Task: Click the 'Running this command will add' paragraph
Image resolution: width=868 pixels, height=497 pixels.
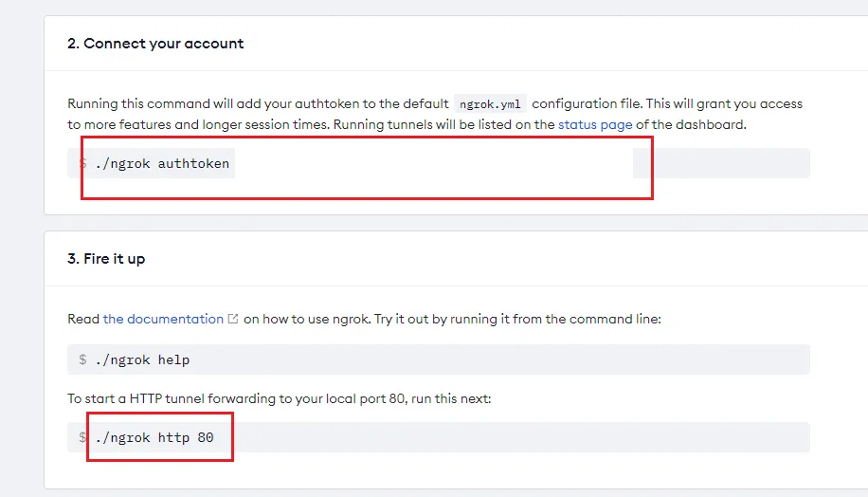Action: (x=256, y=104)
